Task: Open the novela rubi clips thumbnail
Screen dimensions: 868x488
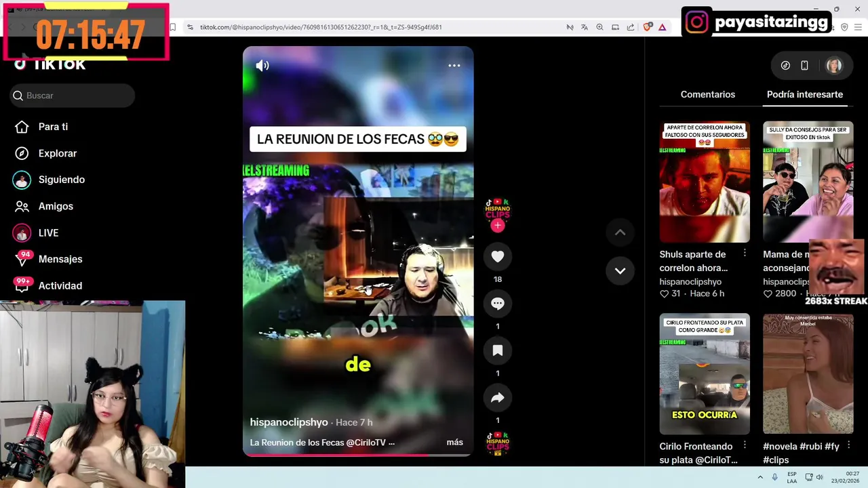Action: [808, 373]
